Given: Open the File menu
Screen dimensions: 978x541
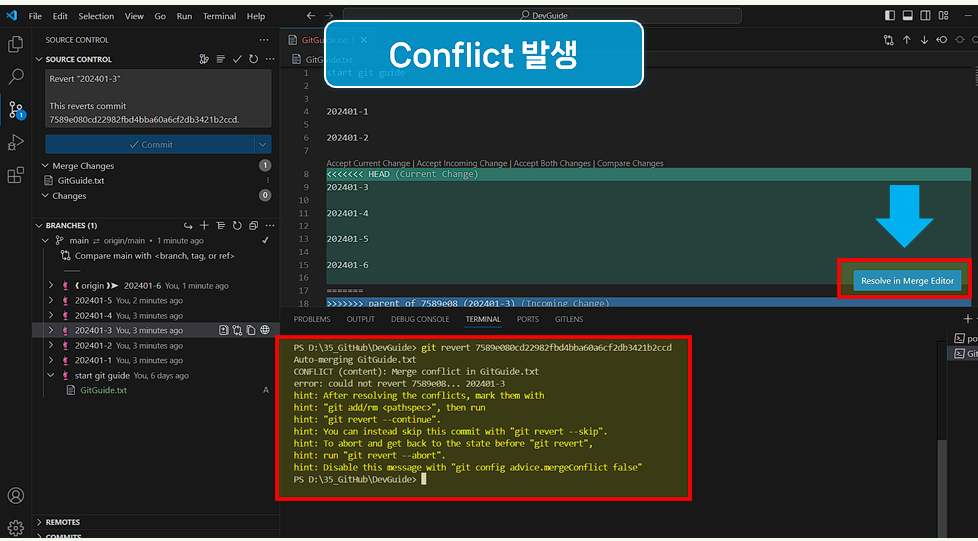Looking at the screenshot, I should tap(36, 16).
